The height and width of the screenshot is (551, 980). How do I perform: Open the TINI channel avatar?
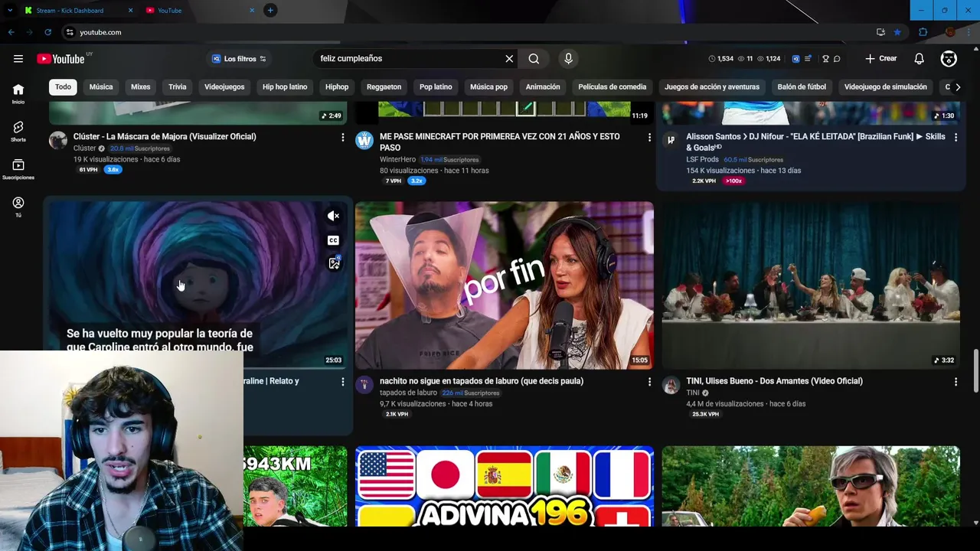point(671,385)
